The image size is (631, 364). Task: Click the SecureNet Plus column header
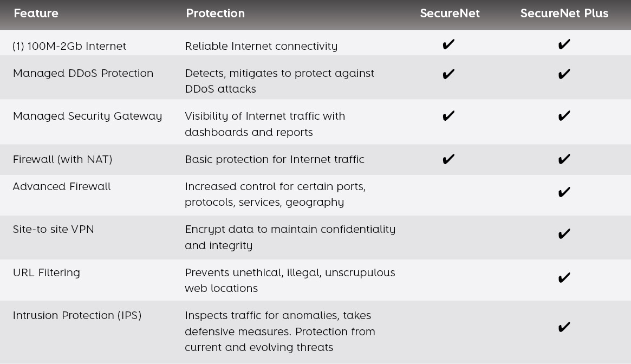coord(564,14)
